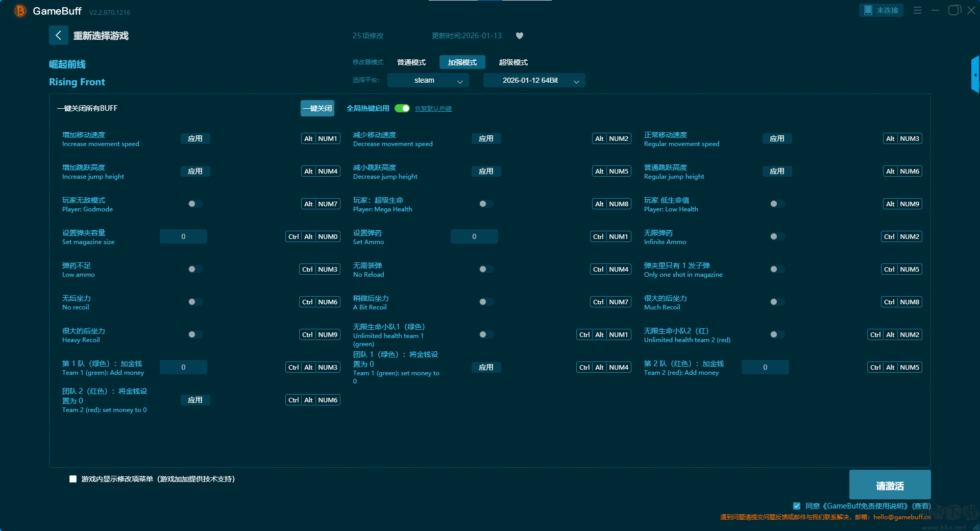Select Enhanced mode tab
Image resolution: width=980 pixels, height=531 pixels.
pos(462,62)
